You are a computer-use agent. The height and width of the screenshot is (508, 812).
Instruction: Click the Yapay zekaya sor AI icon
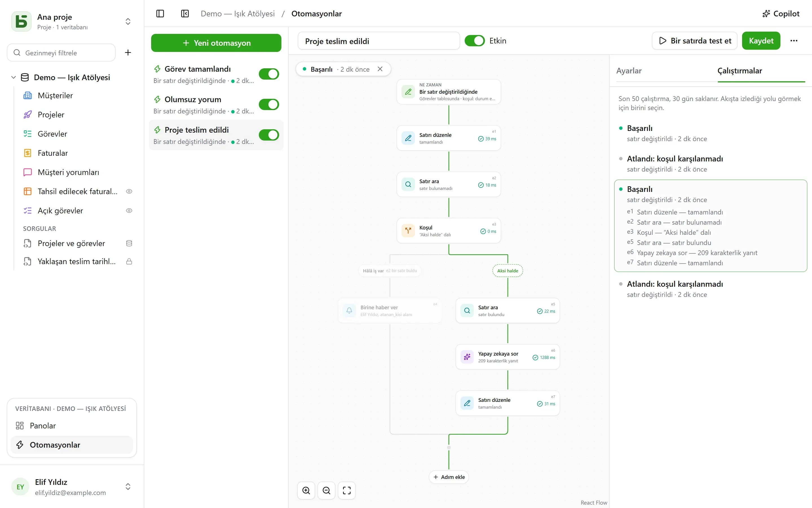(467, 357)
